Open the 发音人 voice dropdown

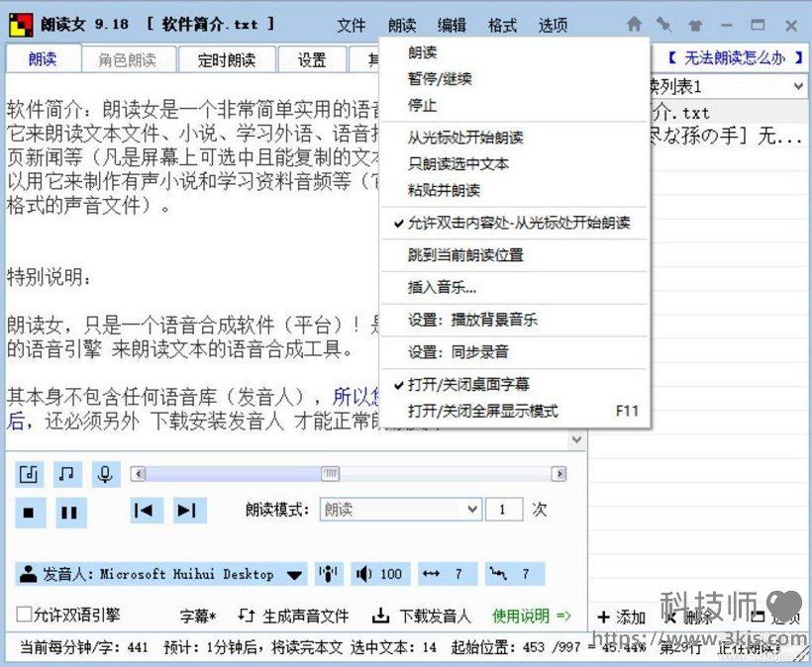point(161,574)
